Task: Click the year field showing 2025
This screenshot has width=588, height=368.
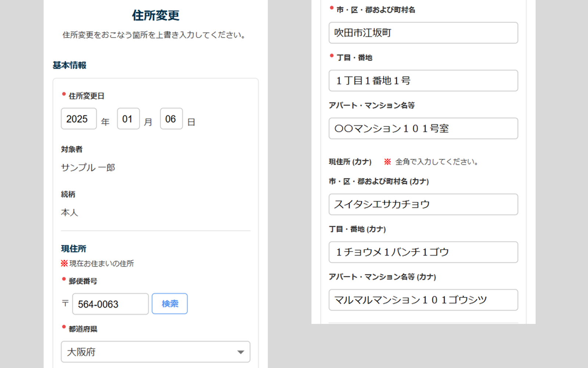Action: pyautogui.click(x=79, y=119)
